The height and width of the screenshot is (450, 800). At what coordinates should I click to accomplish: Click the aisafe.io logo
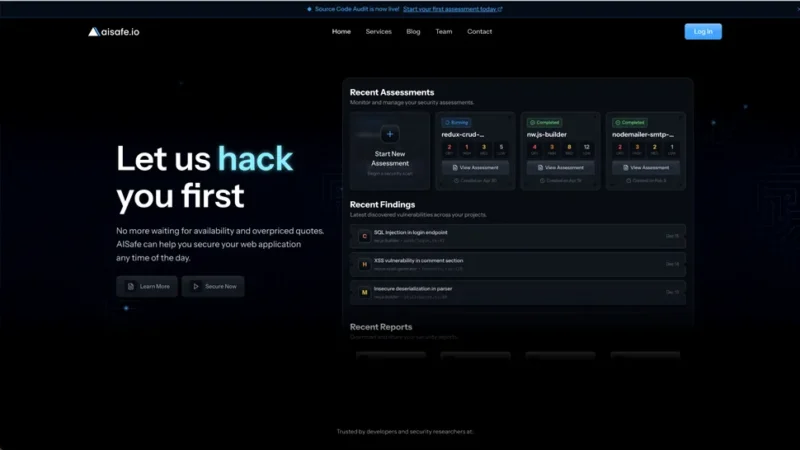tap(114, 31)
